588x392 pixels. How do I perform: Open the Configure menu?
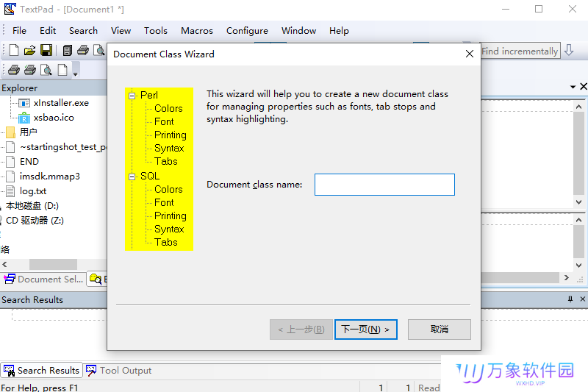coord(247,31)
